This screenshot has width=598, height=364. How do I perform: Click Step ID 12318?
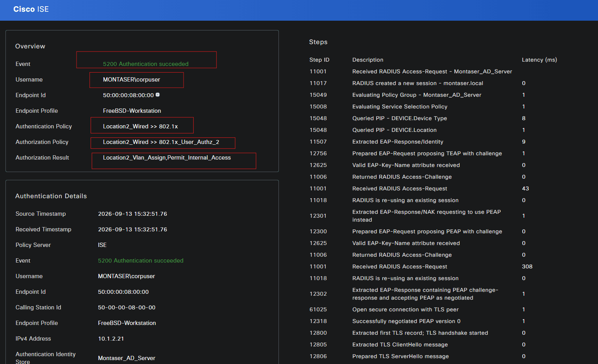[318, 321]
